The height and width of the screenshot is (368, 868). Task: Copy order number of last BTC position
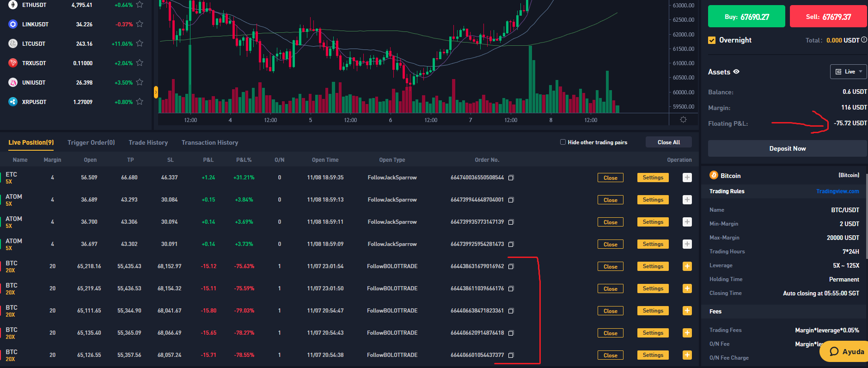click(x=511, y=355)
